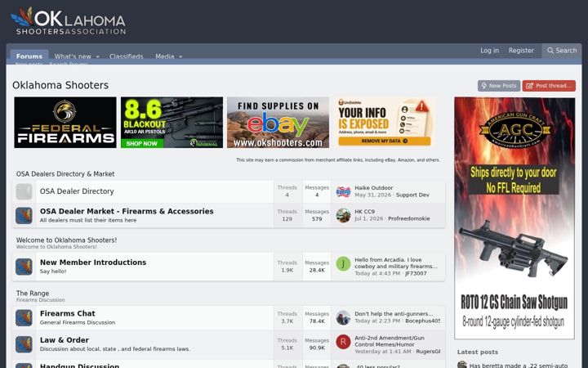
Task: Open the New Member Introductions forum title
Action: click(x=93, y=263)
